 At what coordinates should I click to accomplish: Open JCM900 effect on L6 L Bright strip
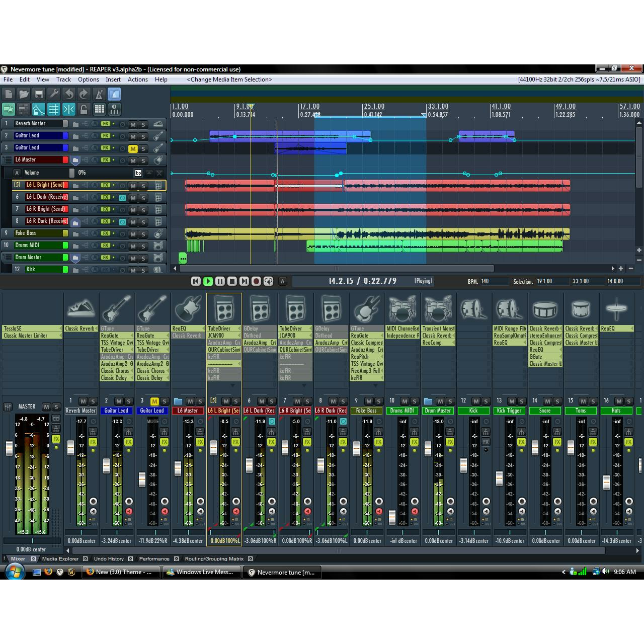coord(224,336)
